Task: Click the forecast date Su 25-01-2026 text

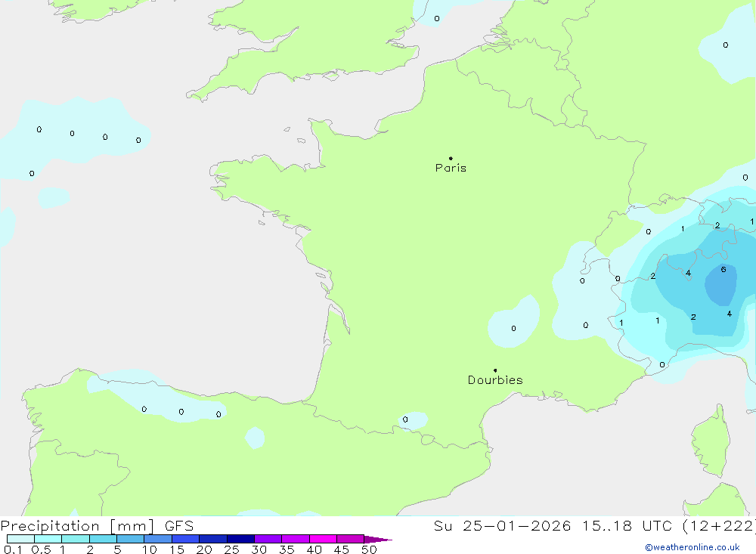Action: (x=502, y=526)
